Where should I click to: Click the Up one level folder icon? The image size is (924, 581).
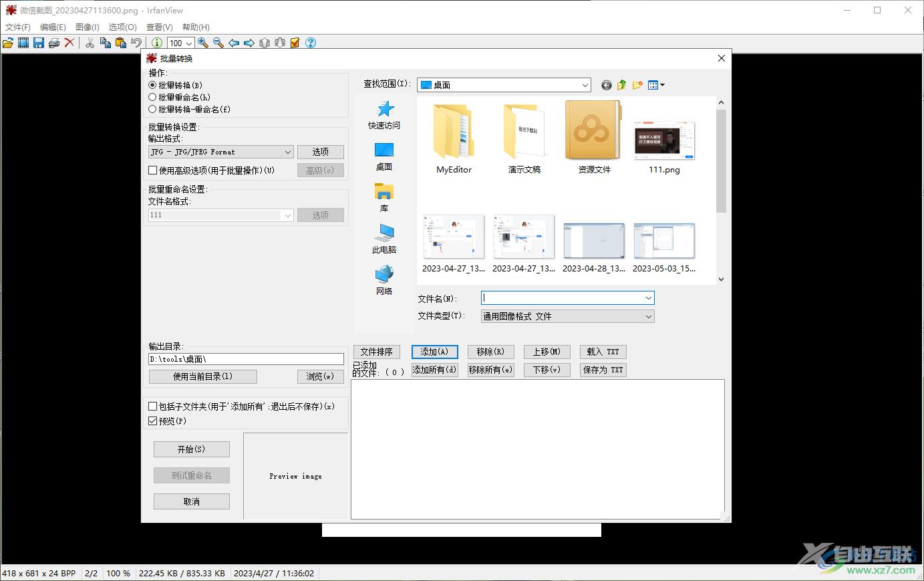(x=622, y=85)
